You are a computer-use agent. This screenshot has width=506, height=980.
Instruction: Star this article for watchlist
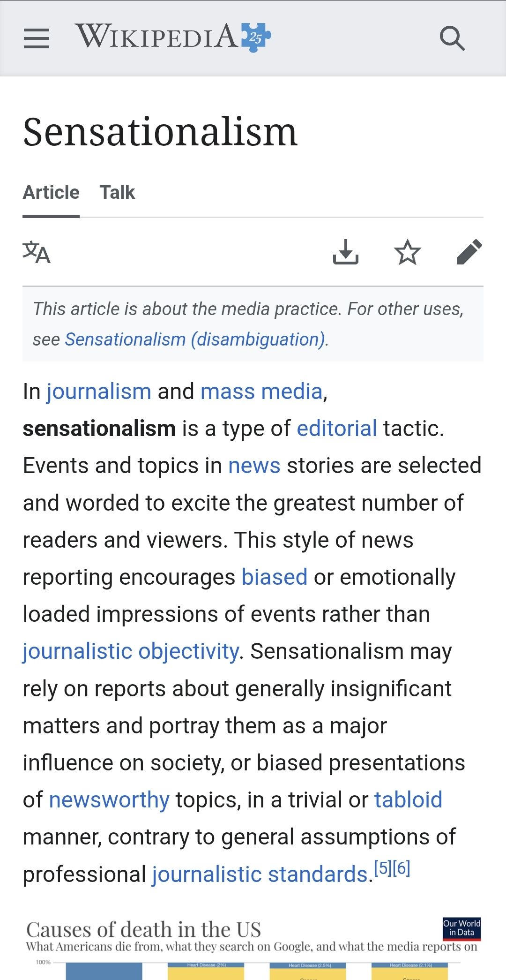(408, 252)
